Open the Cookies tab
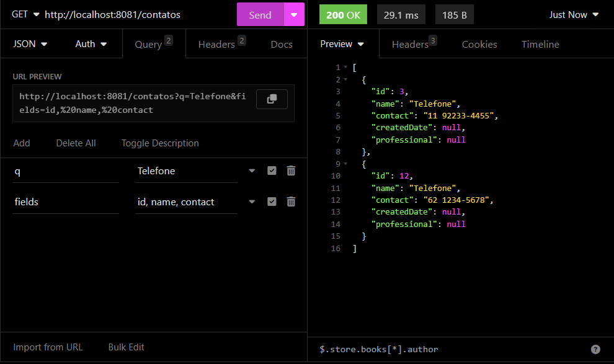This screenshot has height=364, width=614. pos(479,44)
